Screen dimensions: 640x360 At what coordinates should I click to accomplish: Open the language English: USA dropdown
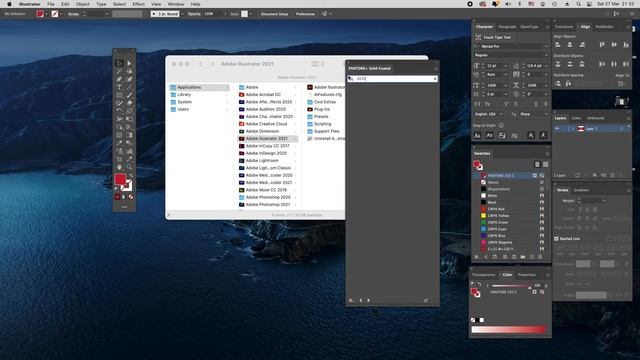[501, 114]
